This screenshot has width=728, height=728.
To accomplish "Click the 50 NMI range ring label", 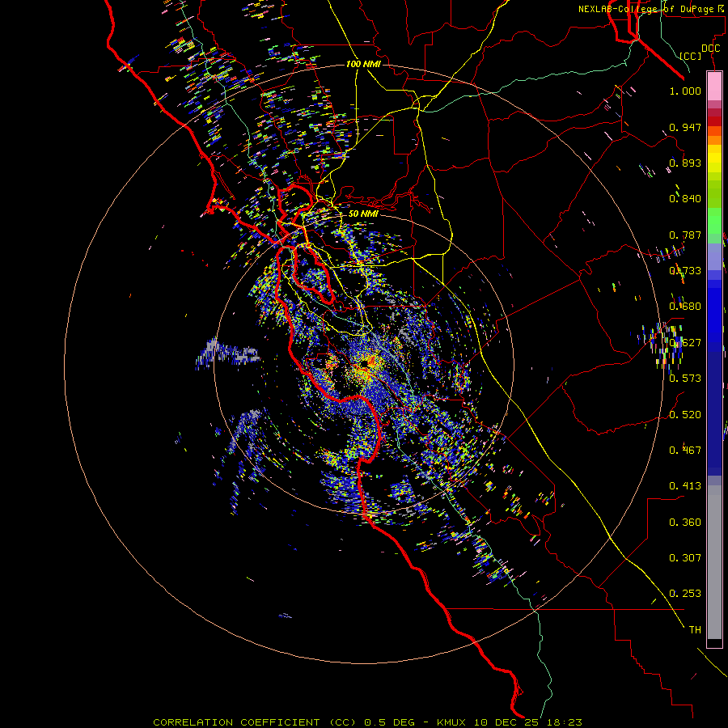I will [363, 214].
